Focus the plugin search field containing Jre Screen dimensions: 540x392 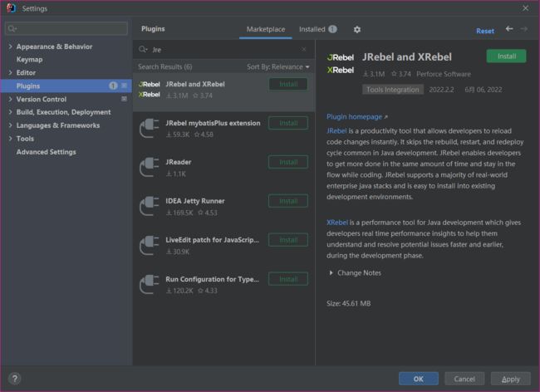(x=223, y=50)
